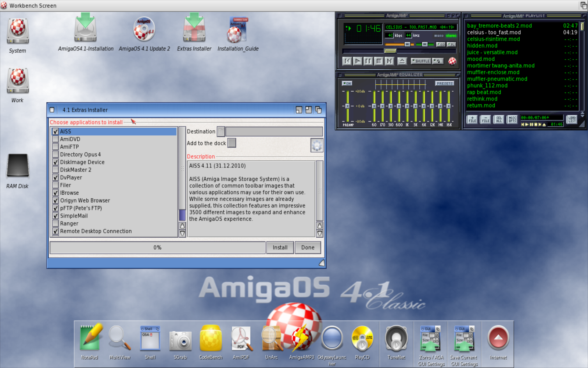This screenshot has height=368, width=588.
Task: Open TuneNet from the dock
Action: pos(397,338)
